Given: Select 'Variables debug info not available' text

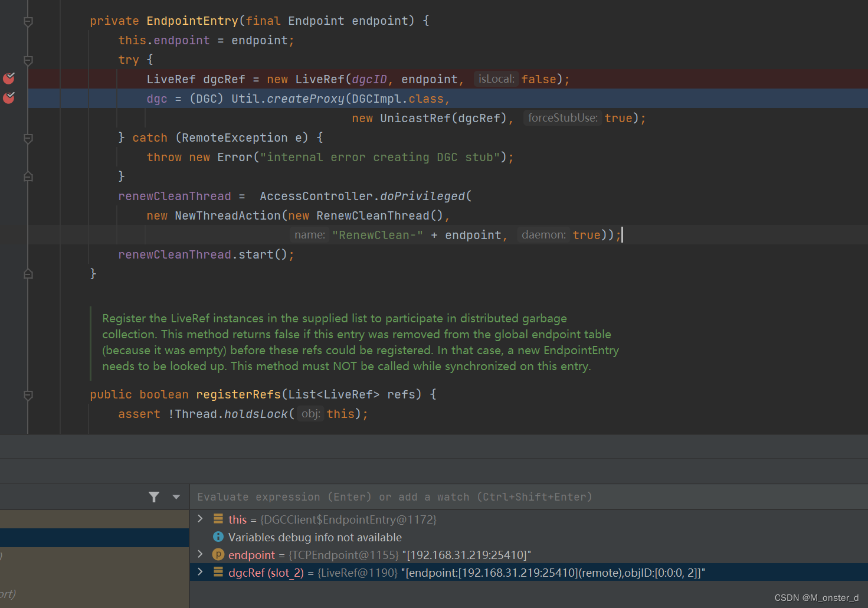Looking at the screenshot, I should (x=315, y=537).
